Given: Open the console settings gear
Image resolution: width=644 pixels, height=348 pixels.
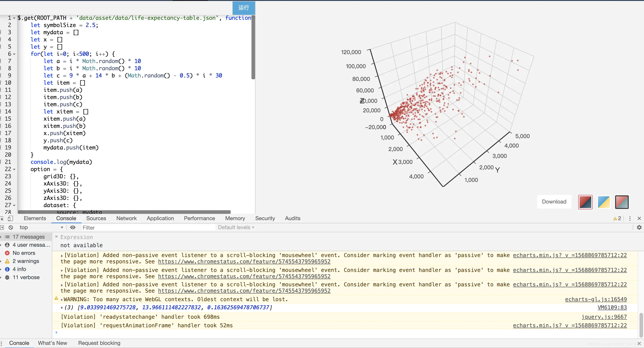Looking at the screenshot, I should point(639,227).
